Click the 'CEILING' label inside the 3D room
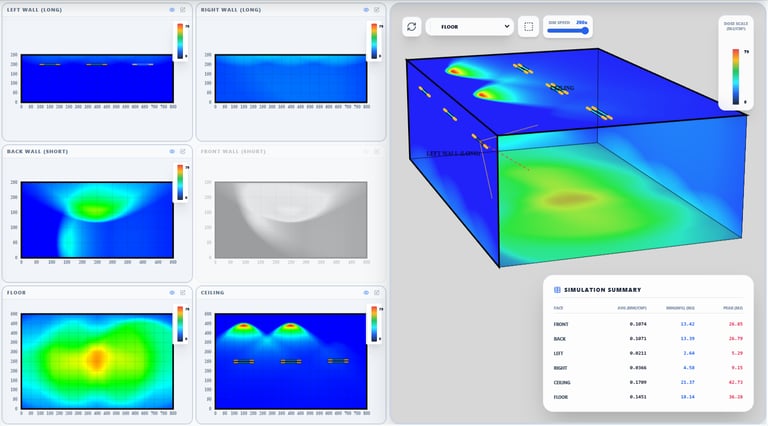The height and width of the screenshot is (426, 768). point(563,88)
